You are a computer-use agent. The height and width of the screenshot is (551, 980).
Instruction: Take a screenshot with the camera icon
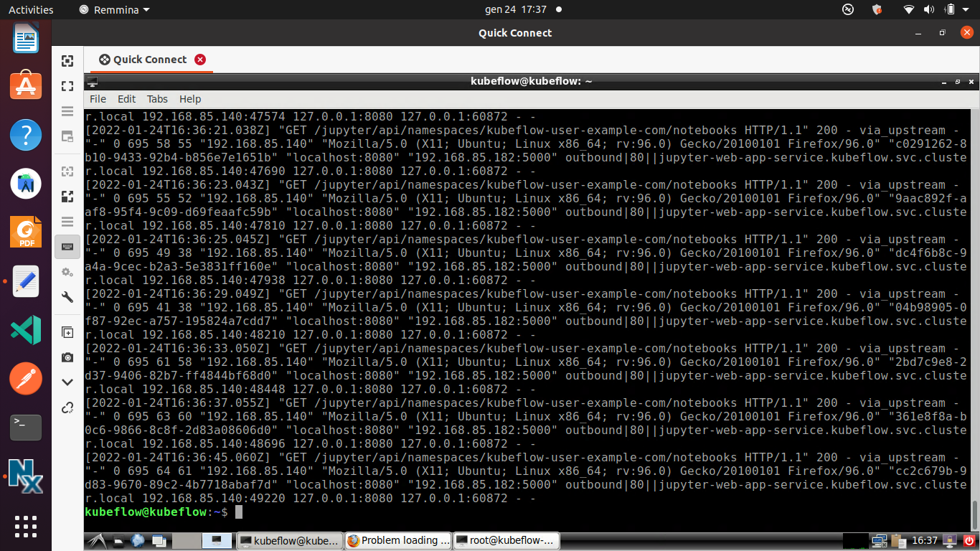pos(67,357)
